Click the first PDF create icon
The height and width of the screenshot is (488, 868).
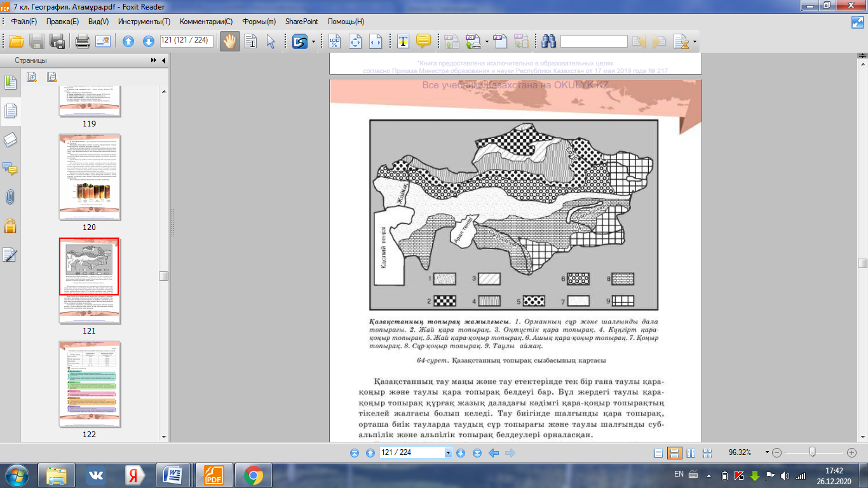(451, 41)
